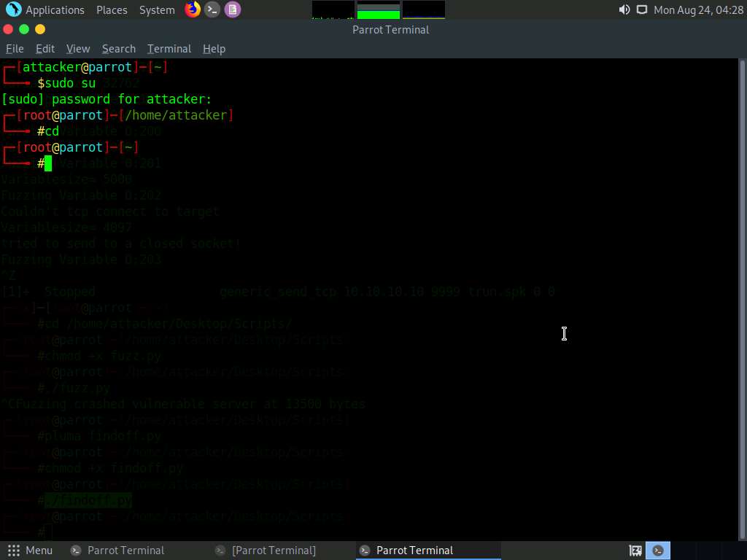
Task: Open the Places menu
Action: tap(112, 9)
